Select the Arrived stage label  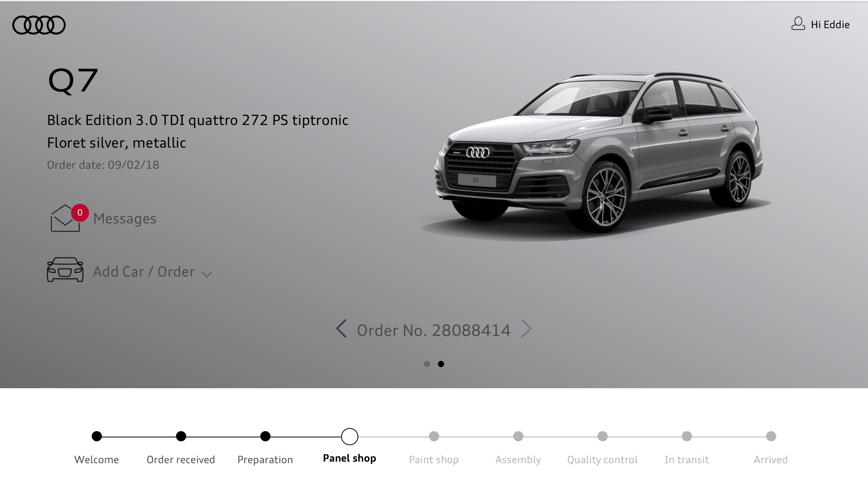tap(771, 460)
